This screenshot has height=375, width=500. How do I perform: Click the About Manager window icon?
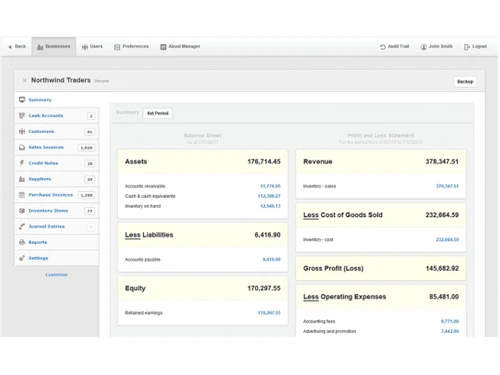click(163, 47)
